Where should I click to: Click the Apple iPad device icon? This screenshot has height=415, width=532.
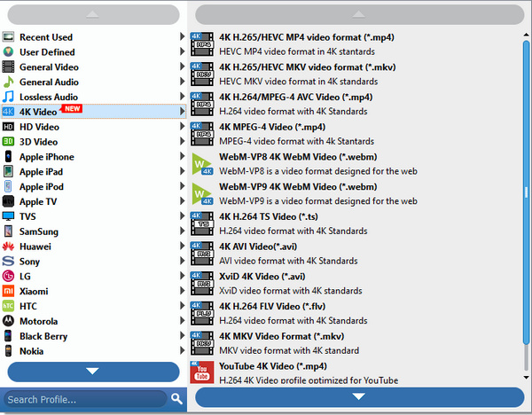[x=8, y=171]
